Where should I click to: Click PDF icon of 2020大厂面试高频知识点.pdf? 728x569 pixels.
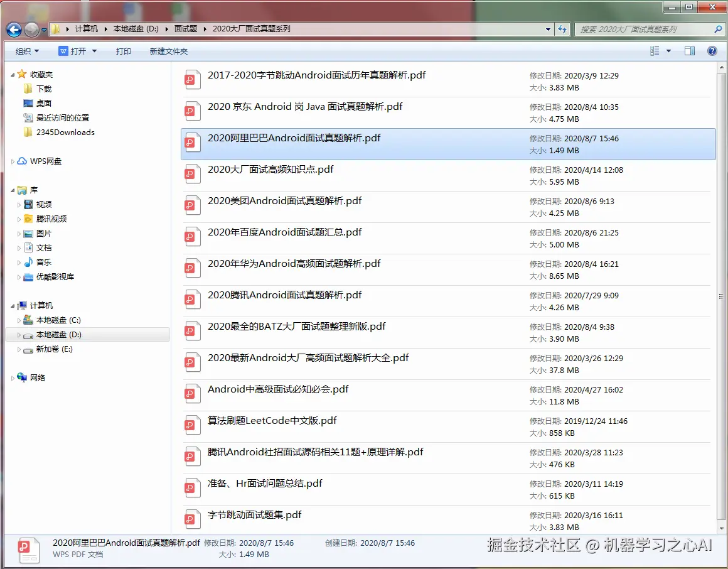click(x=192, y=174)
